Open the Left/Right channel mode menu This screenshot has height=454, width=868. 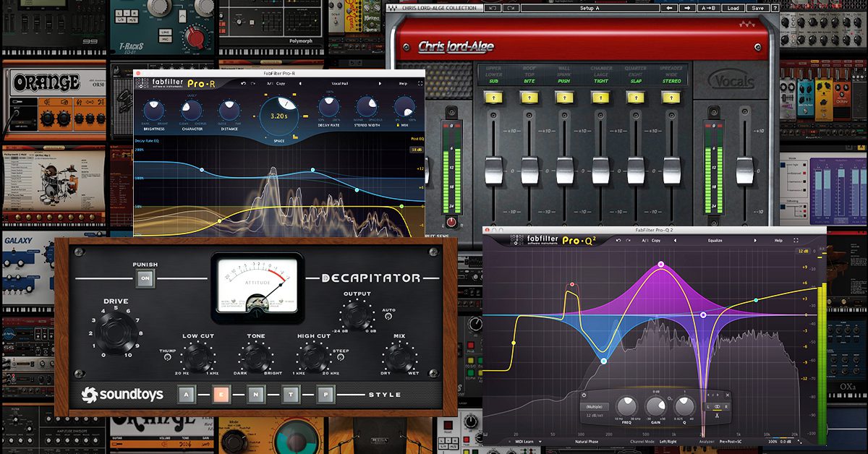point(668,442)
